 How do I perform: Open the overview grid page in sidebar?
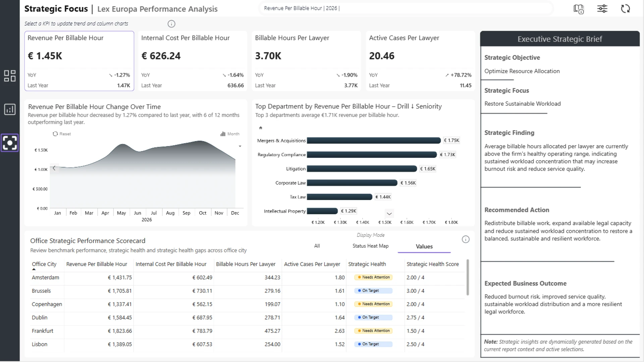[x=10, y=76]
